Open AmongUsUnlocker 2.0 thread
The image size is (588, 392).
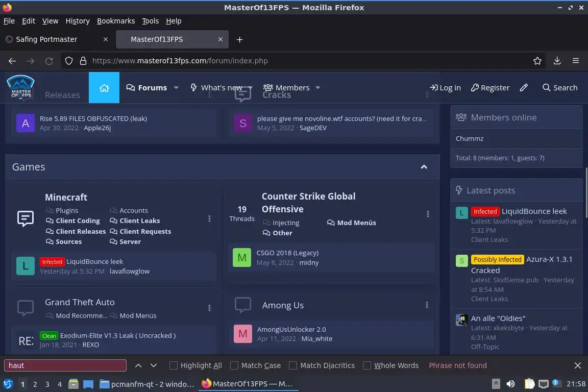coord(291,329)
